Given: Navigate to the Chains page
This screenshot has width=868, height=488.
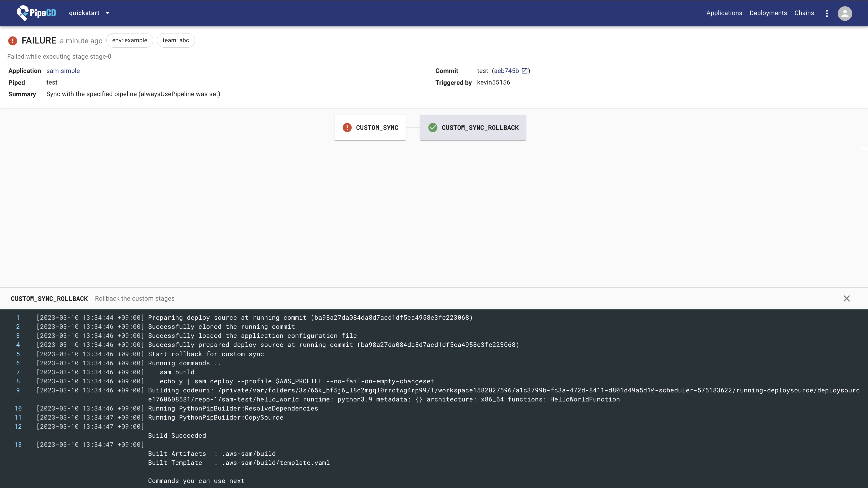Looking at the screenshot, I should tap(804, 13).
